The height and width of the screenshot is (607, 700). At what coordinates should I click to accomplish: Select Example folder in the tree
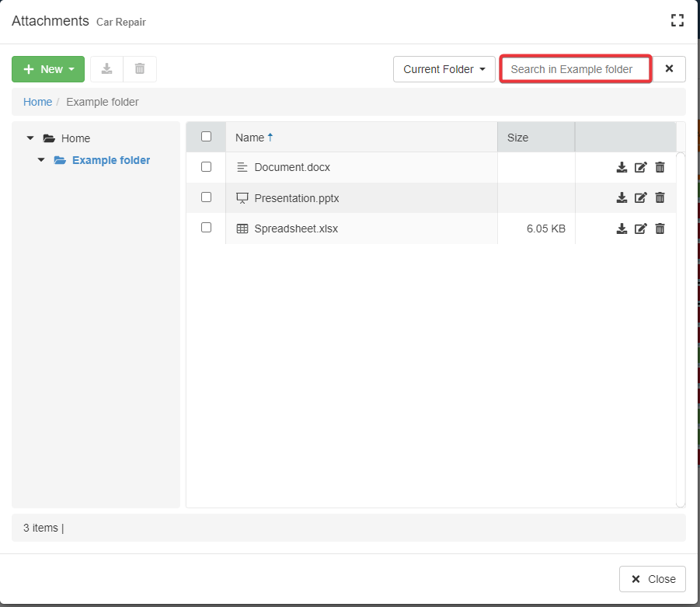tap(111, 160)
